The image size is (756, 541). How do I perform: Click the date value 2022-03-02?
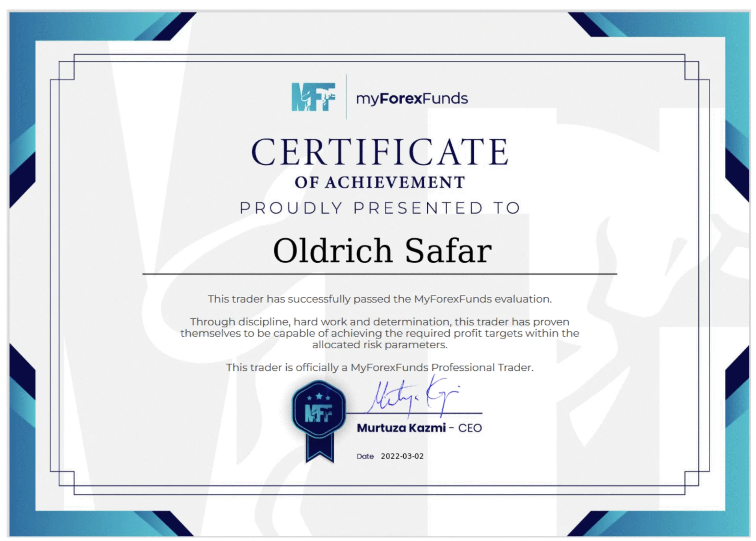[402, 456]
